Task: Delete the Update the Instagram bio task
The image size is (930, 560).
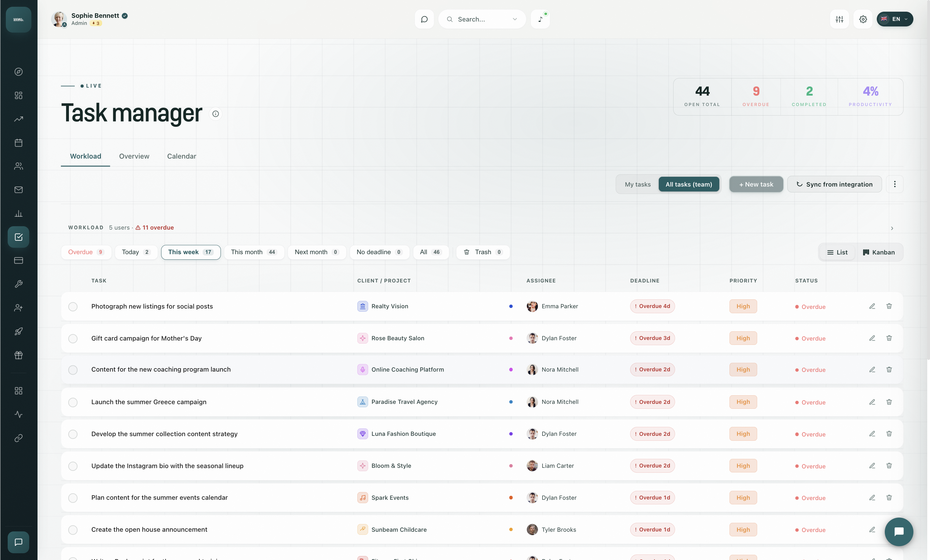Action: coord(889,466)
